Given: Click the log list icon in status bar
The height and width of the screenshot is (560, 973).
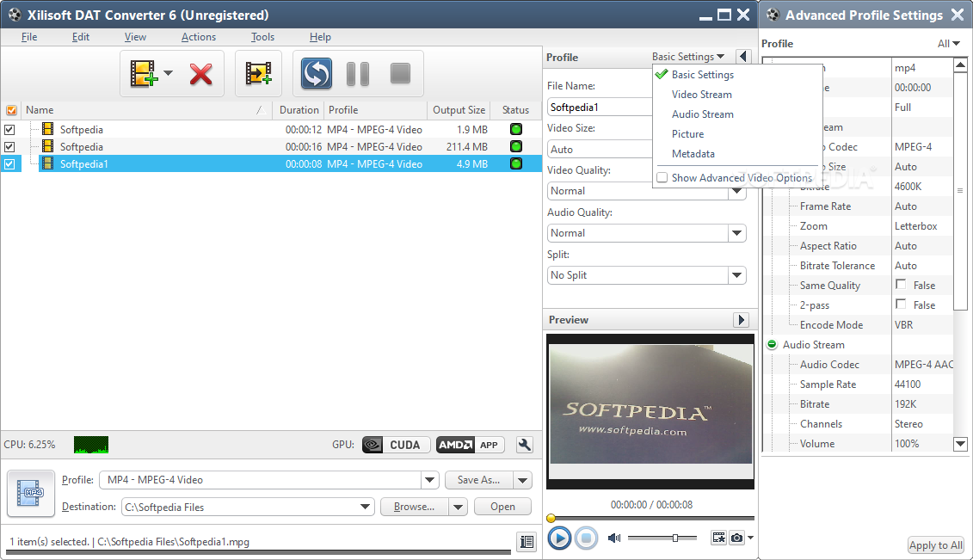Looking at the screenshot, I should [527, 541].
